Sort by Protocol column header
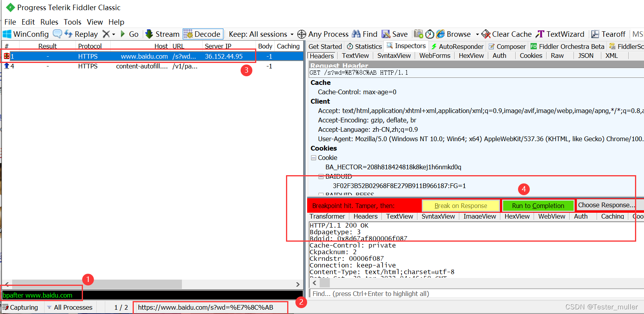Viewport: 644px width, 314px height. pos(90,46)
